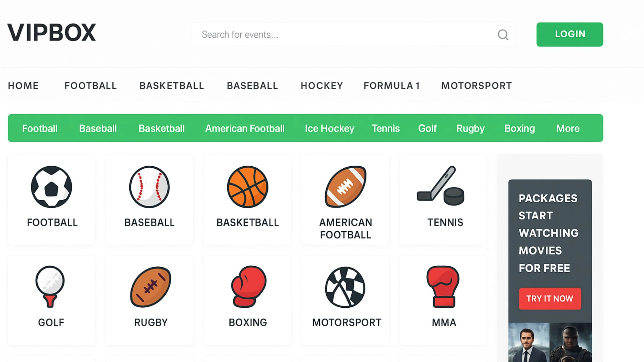Image resolution: width=644 pixels, height=362 pixels.
Task: Open the golf ball on tee icon
Action: click(50, 286)
